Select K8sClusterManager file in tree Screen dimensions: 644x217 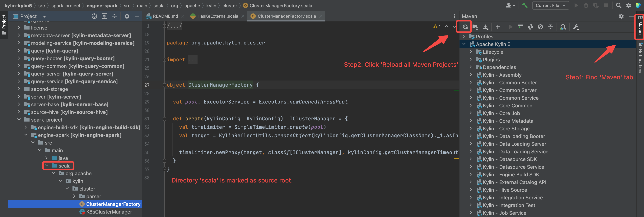(109, 212)
